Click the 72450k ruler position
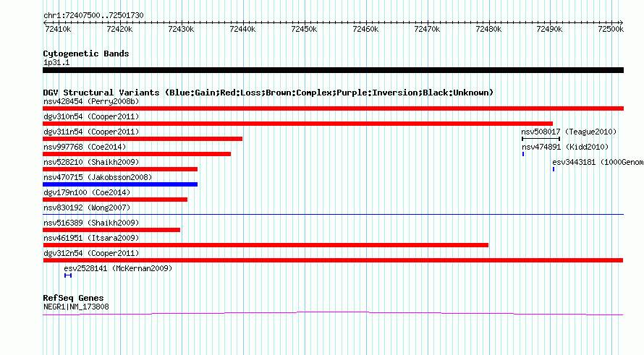The width and height of the screenshot is (644, 355). point(304,29)
